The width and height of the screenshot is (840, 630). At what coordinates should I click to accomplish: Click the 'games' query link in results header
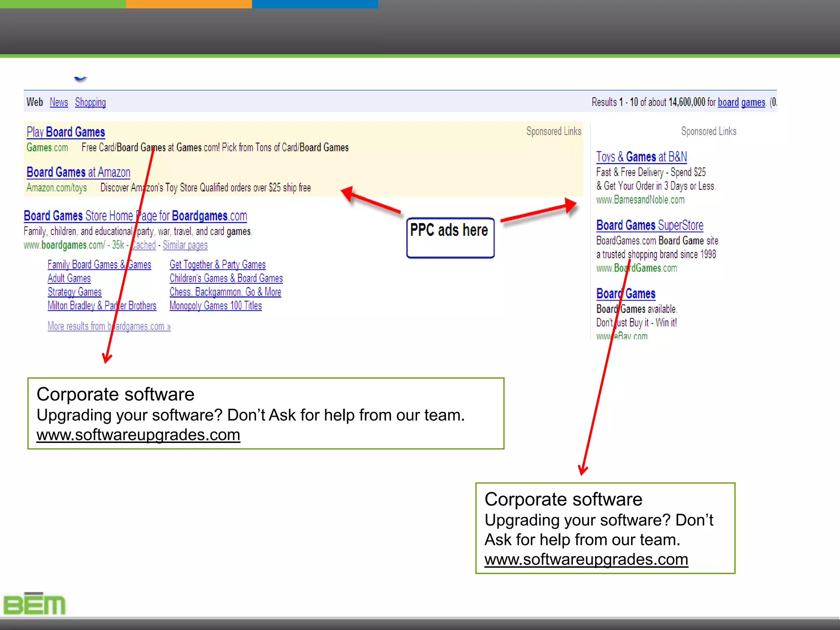753,102
